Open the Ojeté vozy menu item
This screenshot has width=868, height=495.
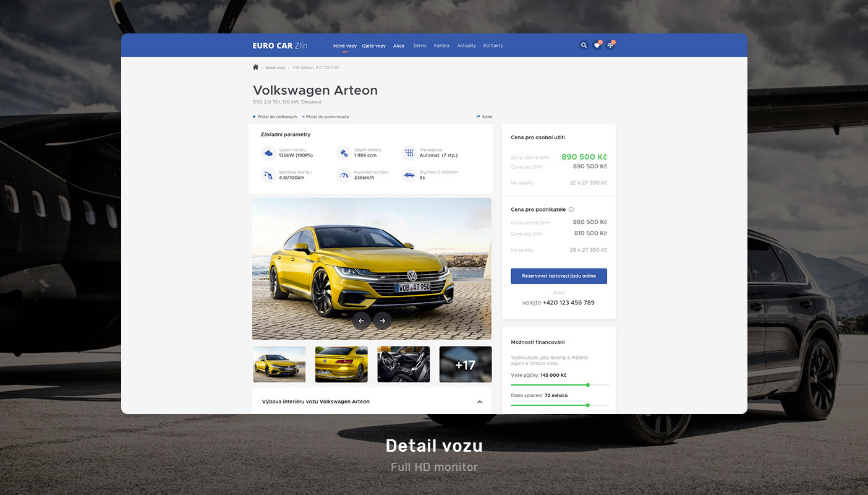pos(374,46)
